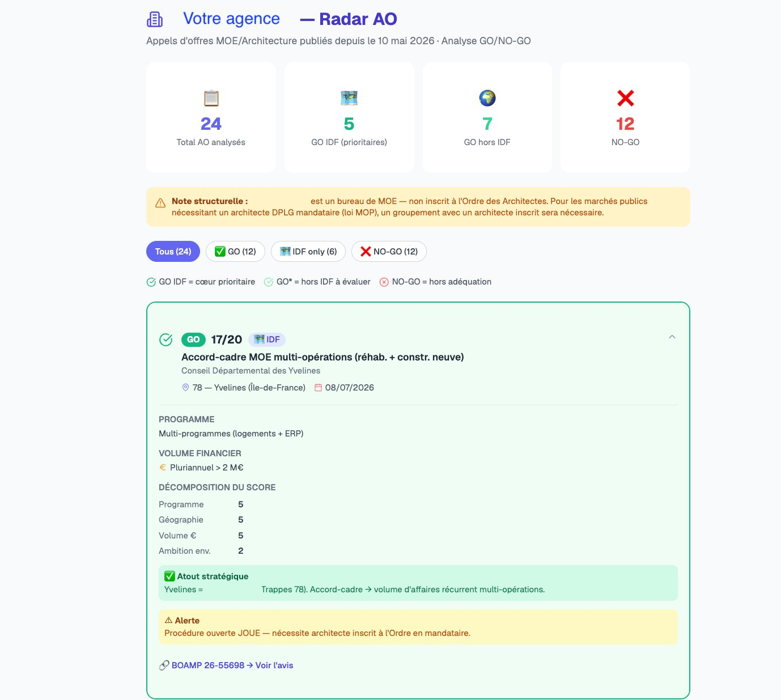Open the Total AO analysés stat card

tap(211, 117)
